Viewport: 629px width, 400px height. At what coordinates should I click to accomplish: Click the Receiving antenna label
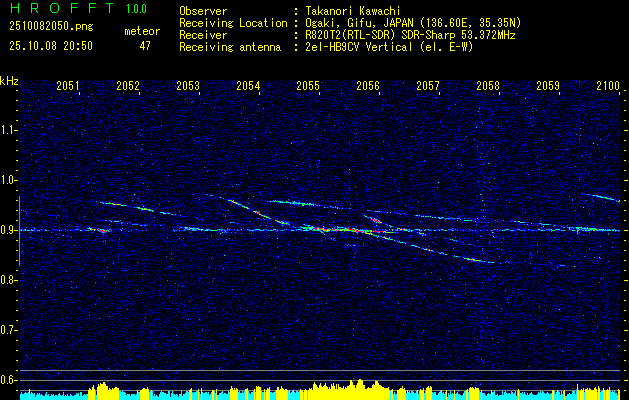click(x=230, y=47)
